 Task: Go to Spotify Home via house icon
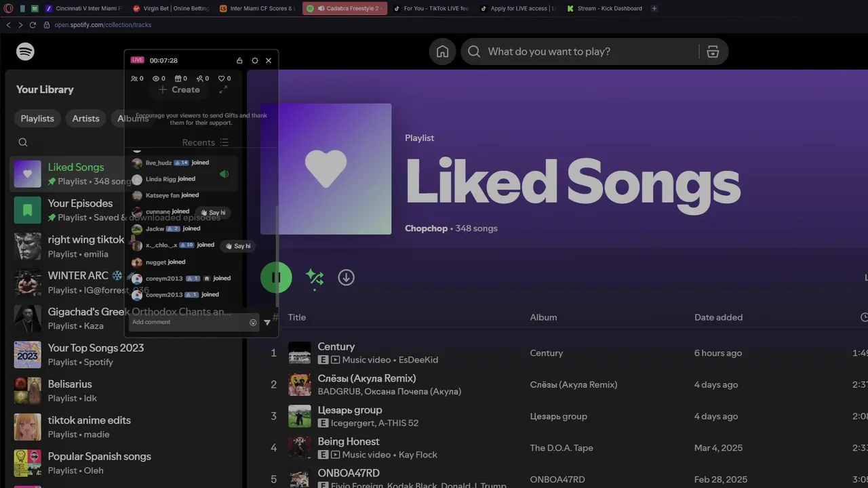(x=442, y=52)
